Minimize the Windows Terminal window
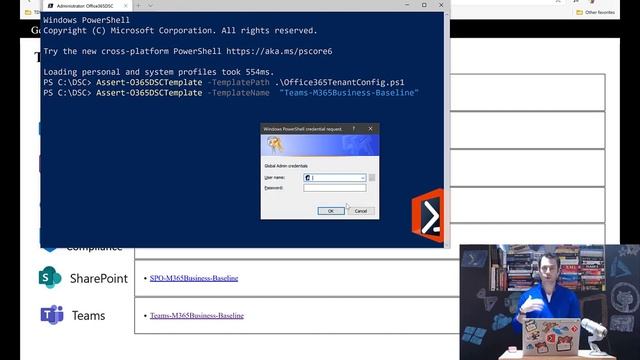Image resolution: width=640 pixels, height=360 pixels. click(407, 5)
